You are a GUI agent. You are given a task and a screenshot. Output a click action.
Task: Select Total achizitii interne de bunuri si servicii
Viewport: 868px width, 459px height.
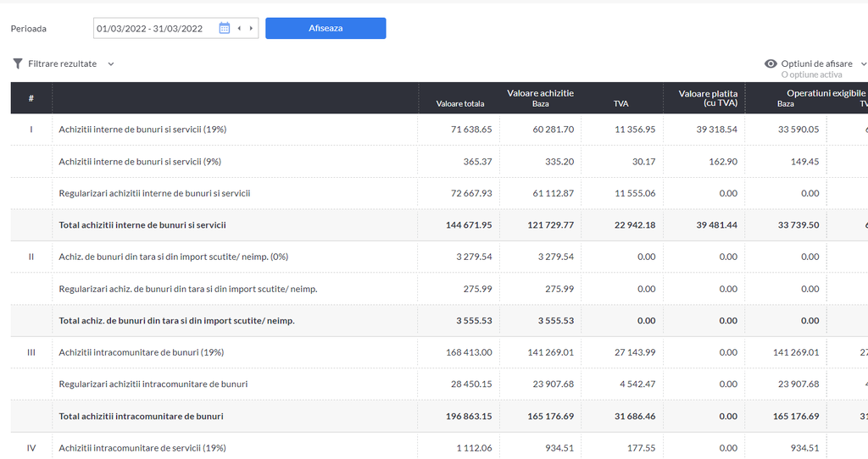(440, 225)
